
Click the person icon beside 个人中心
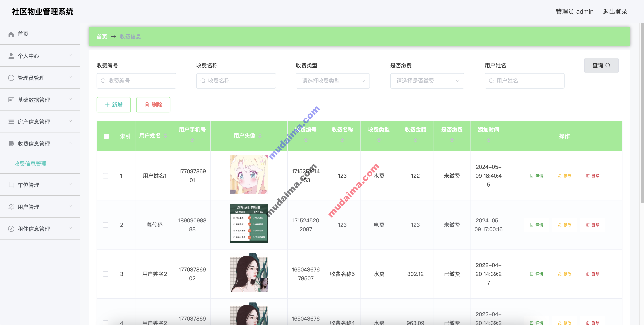(11, 56)
